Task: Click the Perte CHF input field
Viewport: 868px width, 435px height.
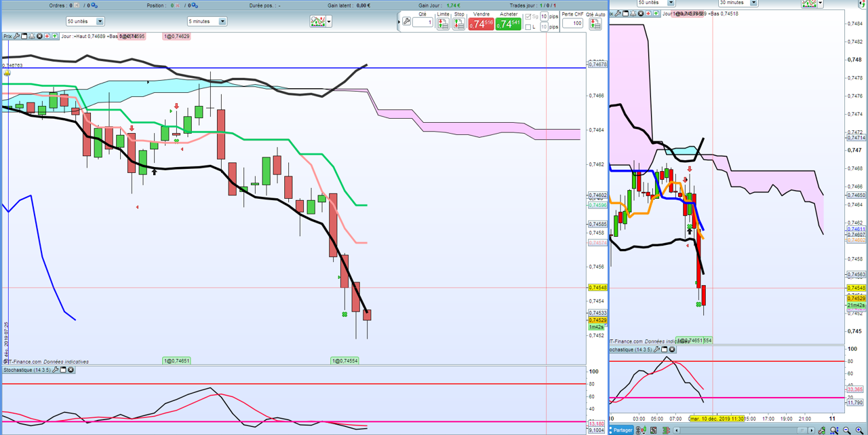Action: pyautogui.click(x=572, y=23)
